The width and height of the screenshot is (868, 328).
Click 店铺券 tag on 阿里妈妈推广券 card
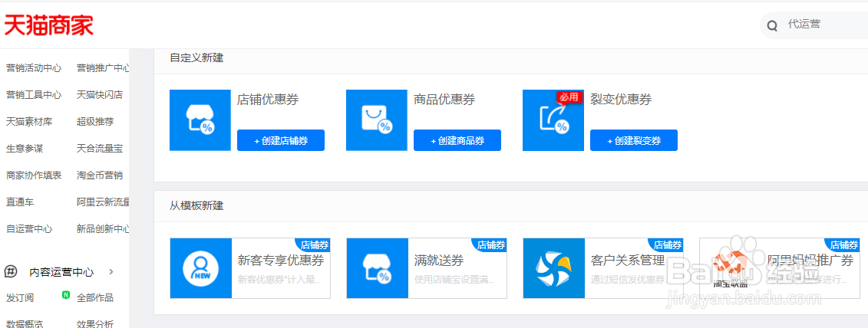[843, 245]
